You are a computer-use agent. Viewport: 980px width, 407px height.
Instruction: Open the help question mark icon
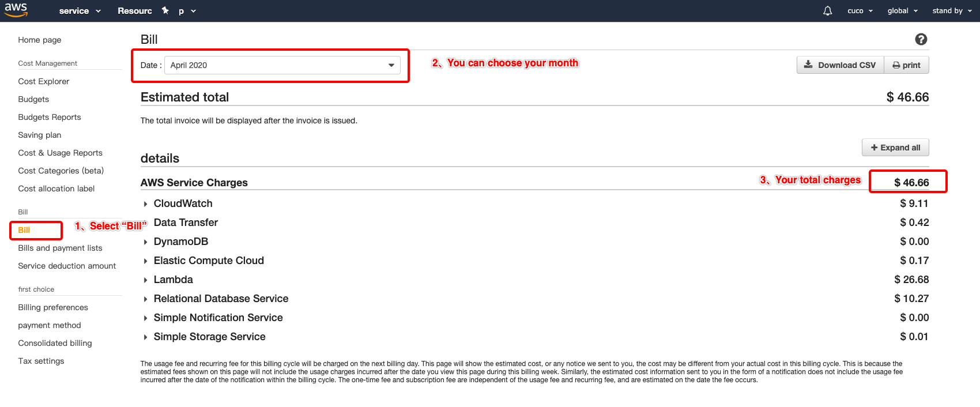(x=921, y=39)
